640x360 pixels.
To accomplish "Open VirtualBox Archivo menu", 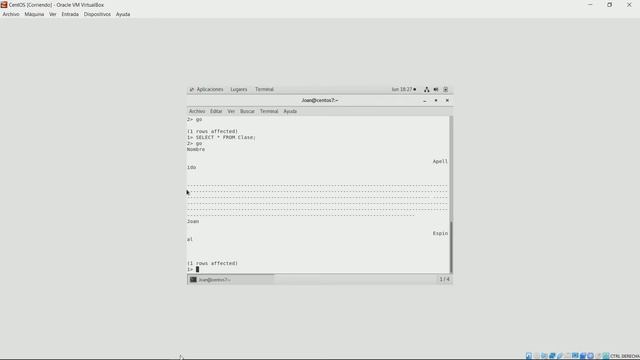I will click(11, 14).
